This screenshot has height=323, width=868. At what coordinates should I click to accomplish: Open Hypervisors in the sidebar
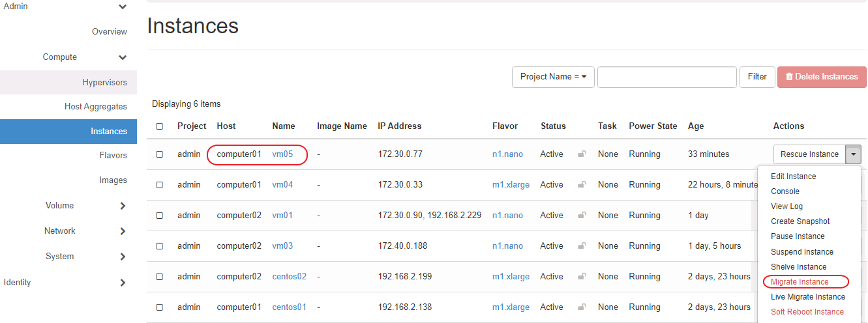[x=104, y=83]
